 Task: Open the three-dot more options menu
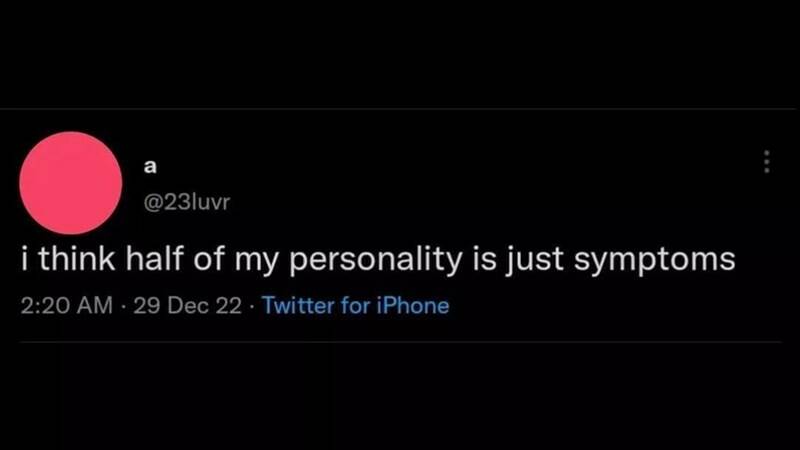tap(766, 161)
